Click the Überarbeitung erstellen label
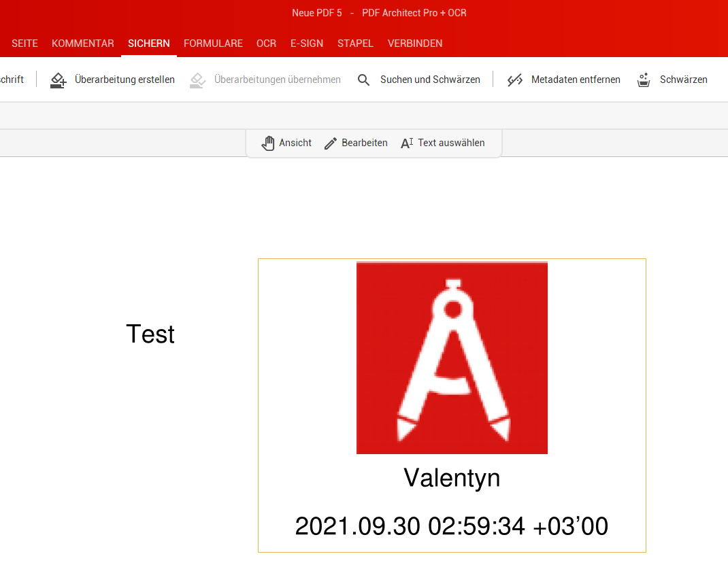The height and width of the screenshot is (586, 728). point(125,80)
